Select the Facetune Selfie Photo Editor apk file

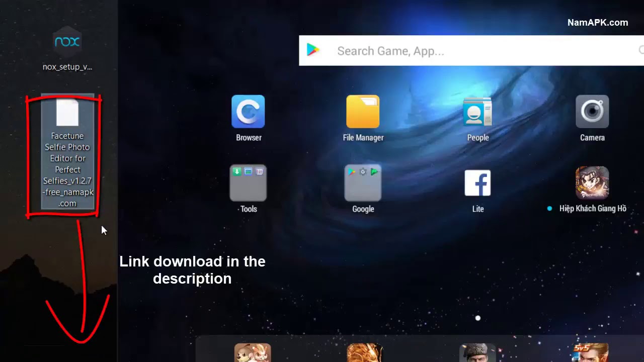pyautogui.click(x=67, y=152)
